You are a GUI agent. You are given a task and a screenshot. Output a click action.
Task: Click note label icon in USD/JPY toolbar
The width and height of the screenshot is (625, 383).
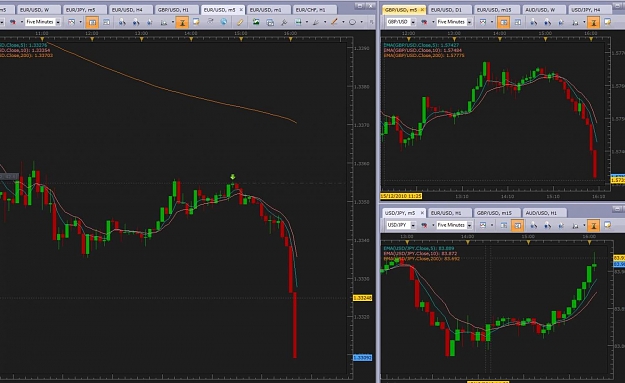pos(607,225)
